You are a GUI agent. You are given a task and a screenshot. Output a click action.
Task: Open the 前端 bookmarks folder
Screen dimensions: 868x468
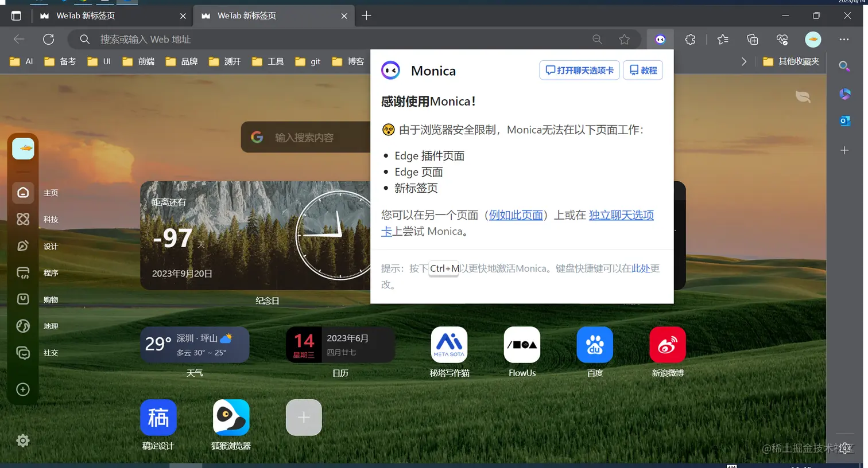[x=138, y=61]
